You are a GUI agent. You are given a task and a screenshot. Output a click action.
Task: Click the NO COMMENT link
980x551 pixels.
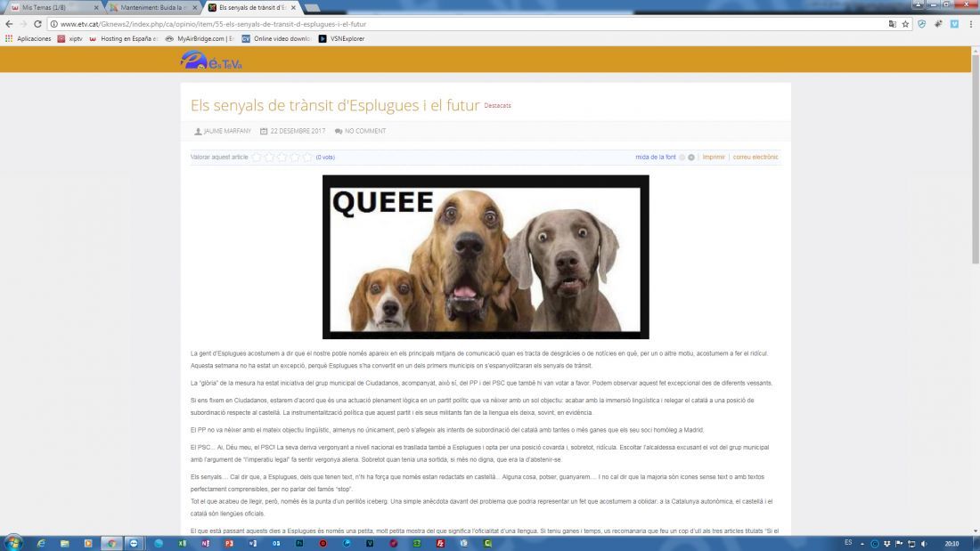pyautogui.click(x=365, y=131)
